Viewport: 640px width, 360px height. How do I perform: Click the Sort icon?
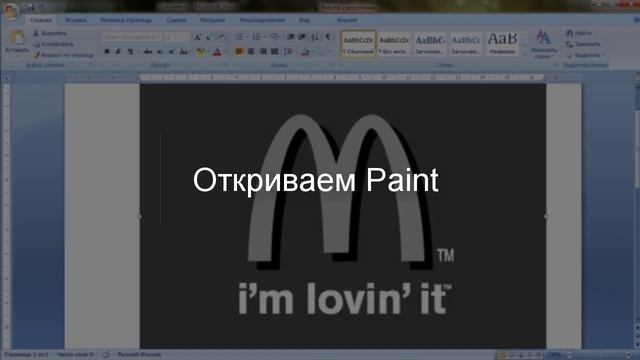click(x=315, y=37)
